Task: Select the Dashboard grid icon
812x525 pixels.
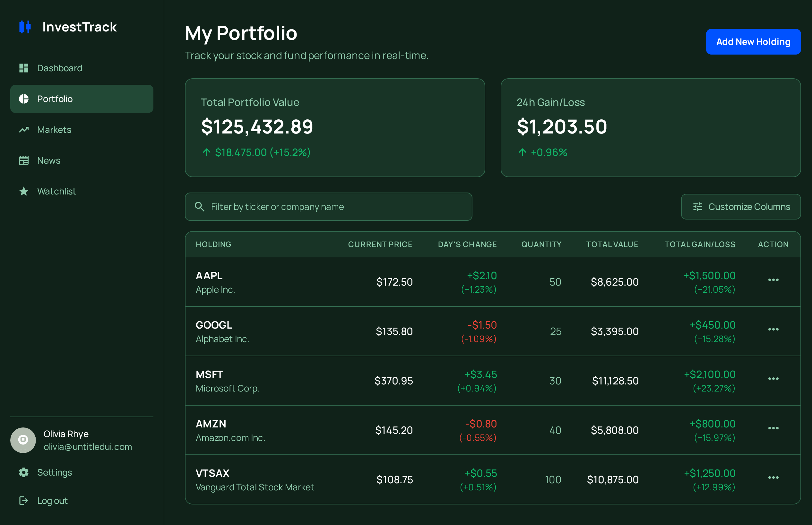Action: (23, 68)
